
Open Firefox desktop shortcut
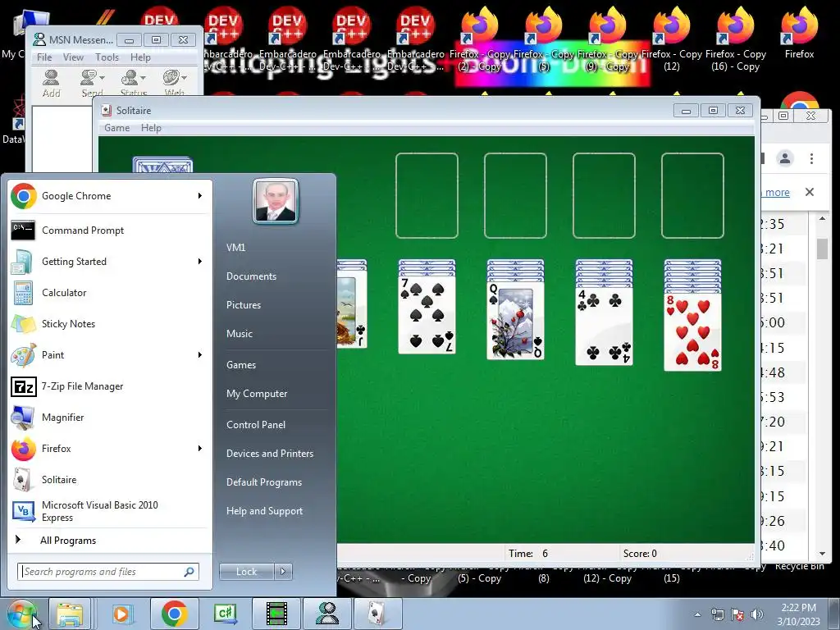pyautogui.click(x=799, y=32)
